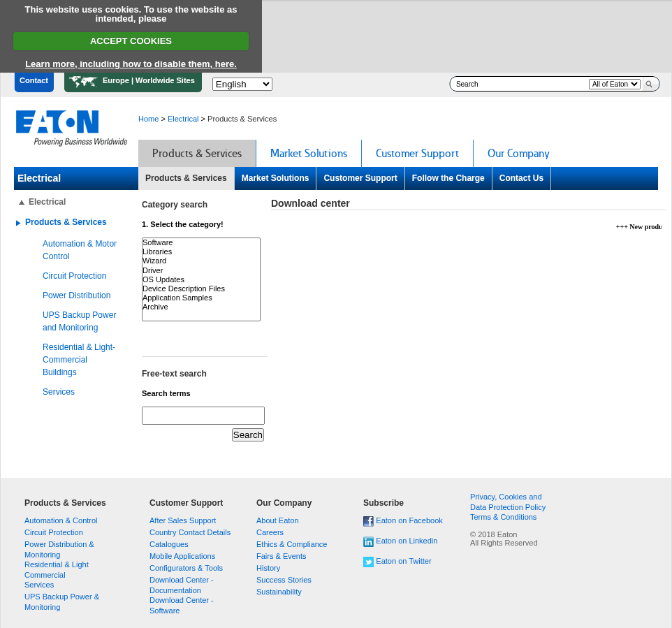Viewport: 672px width, 628px height.
Task: Select the top Products & Services tab
Action: coord(197,154)
